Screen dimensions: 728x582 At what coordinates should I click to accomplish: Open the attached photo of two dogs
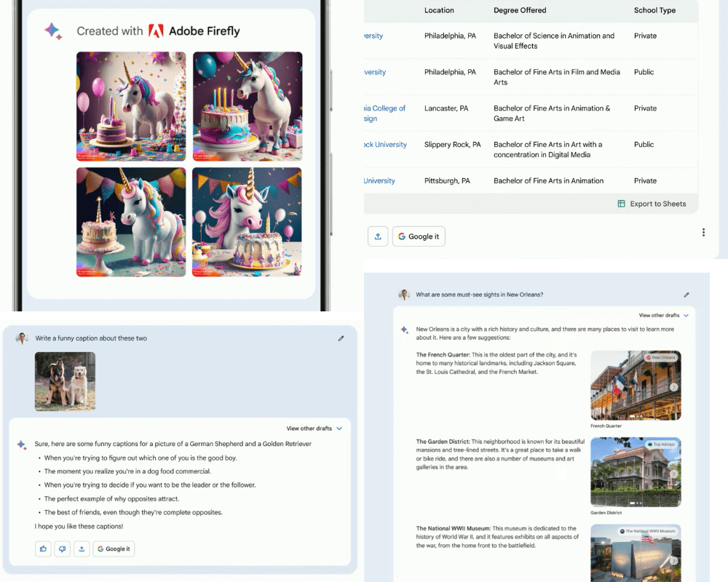(65, 381)
